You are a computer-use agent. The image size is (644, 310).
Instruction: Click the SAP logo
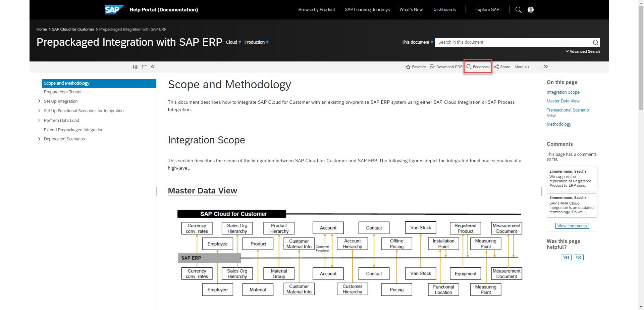point(114,9)
